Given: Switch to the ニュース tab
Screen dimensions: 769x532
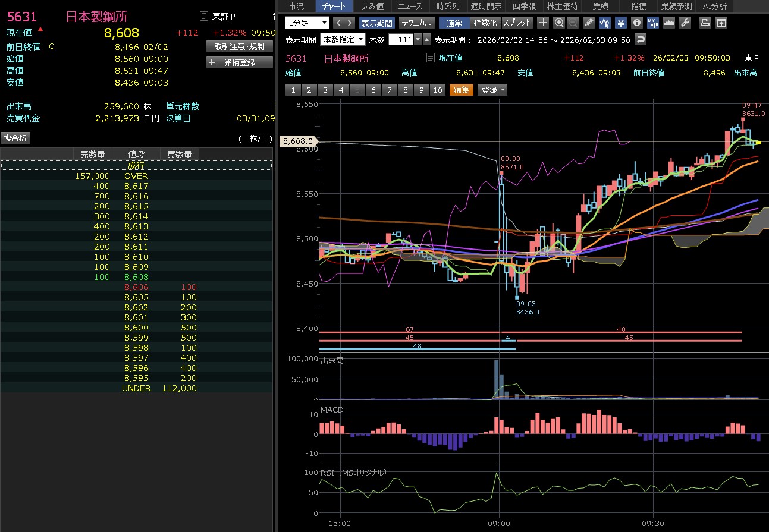Looking at the screenshot, I should pyautogui.click(x=410, y=6).
